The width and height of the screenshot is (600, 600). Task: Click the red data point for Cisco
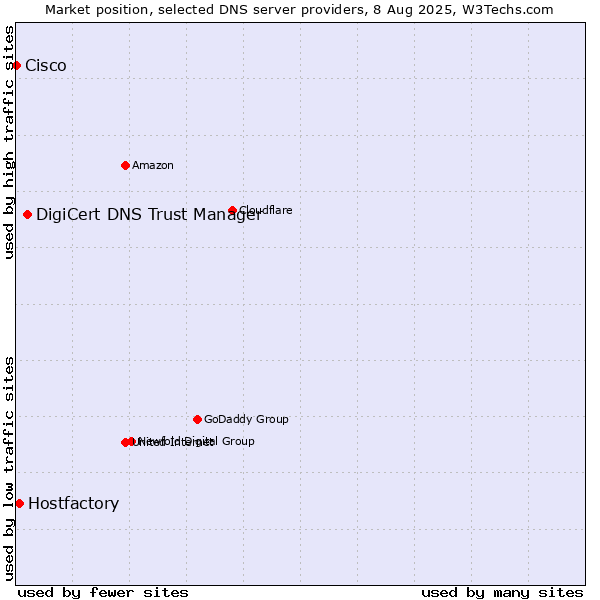tap(16, 66)
